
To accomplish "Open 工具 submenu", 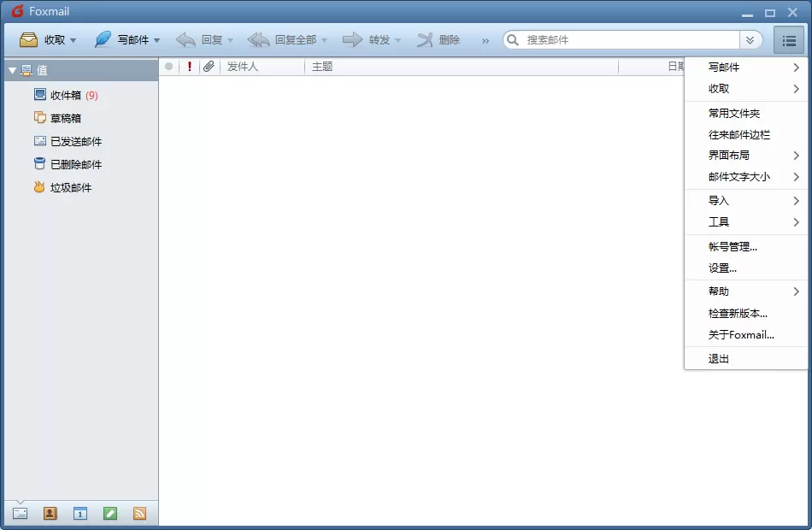I will [745, 221].
